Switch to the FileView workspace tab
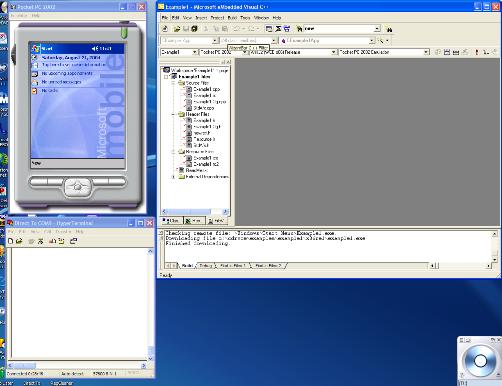Screen dimensions: 502x386 (x=216, y=221)
